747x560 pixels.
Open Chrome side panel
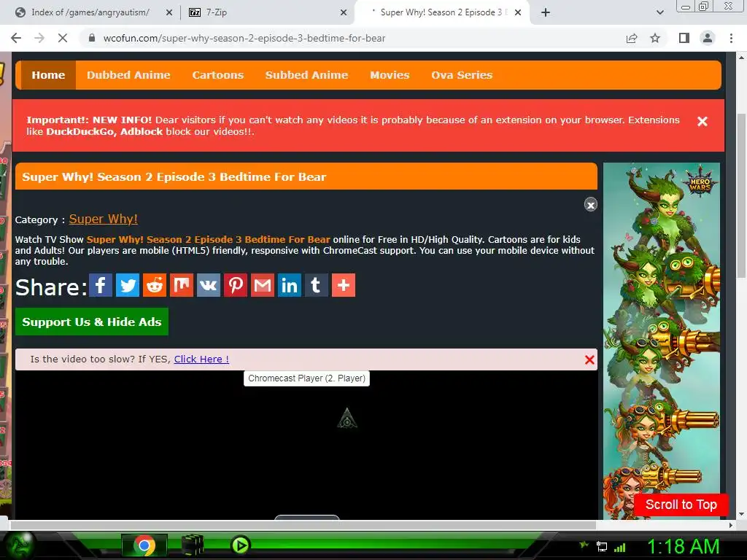tap(684, 38)
